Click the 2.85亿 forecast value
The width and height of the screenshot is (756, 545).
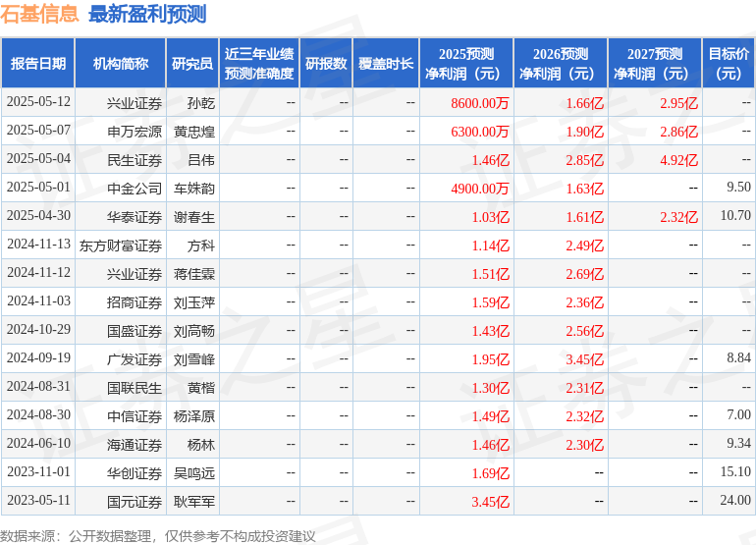pos(585,160)
